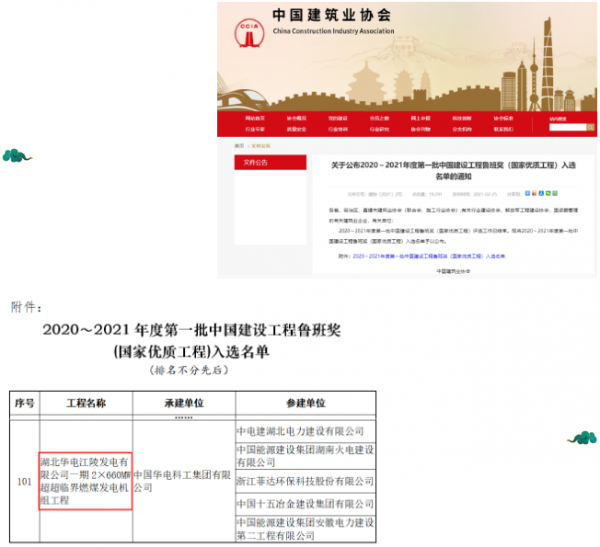Click the China Construction Industry Association subtitle
The height and width of the screenshot is (547, 600).
coord(333,31)
